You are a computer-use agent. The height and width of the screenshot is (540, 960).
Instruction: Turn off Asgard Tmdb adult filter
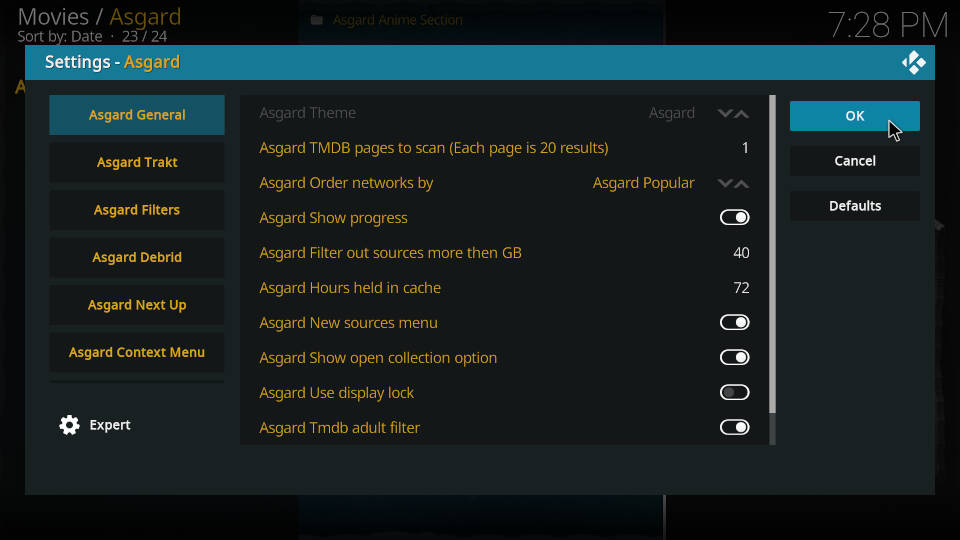point(734,427)
